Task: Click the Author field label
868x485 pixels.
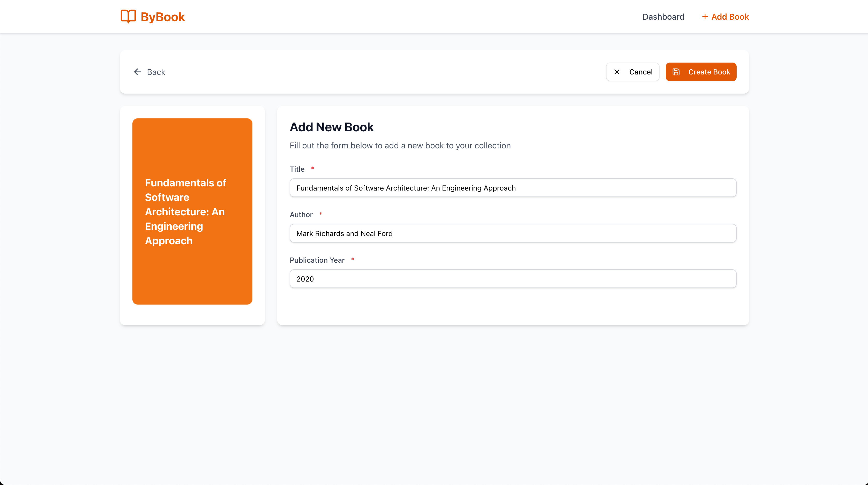Action: coord(301,215)
